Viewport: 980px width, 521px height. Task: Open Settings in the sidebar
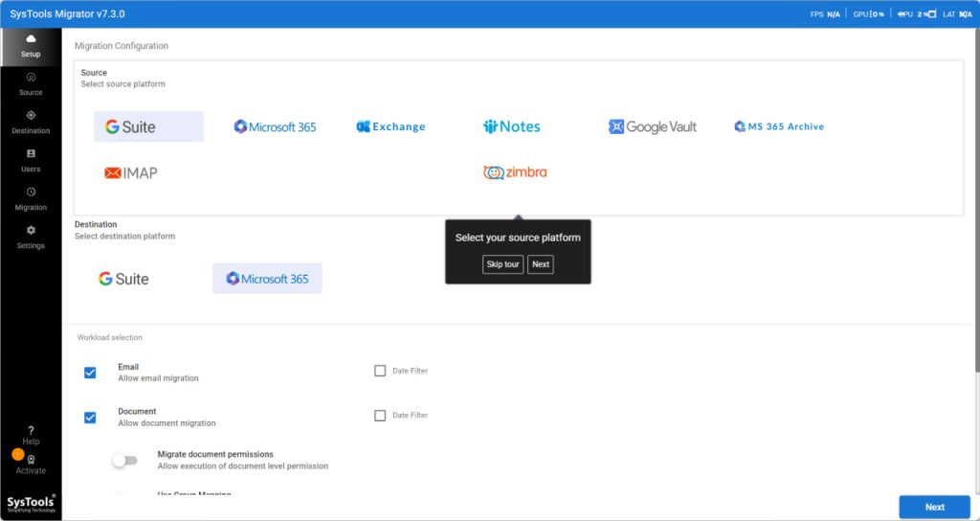pos(31,238)
